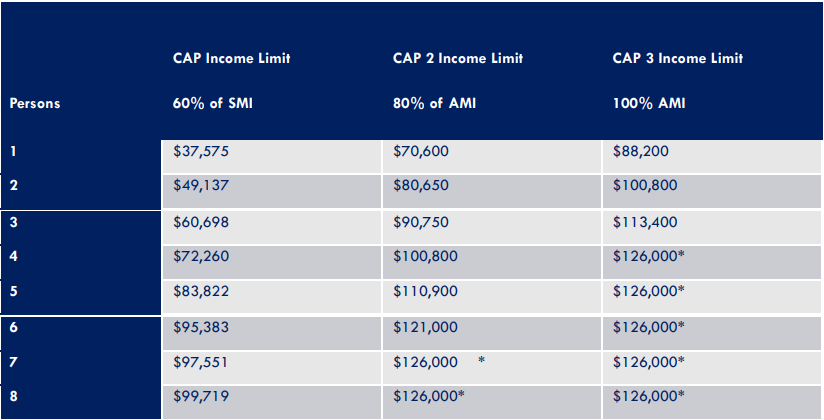The image size is (824, 420).
Task: Select the $99,719 cell
Action: pyautogui.click(x=203, y=395)
